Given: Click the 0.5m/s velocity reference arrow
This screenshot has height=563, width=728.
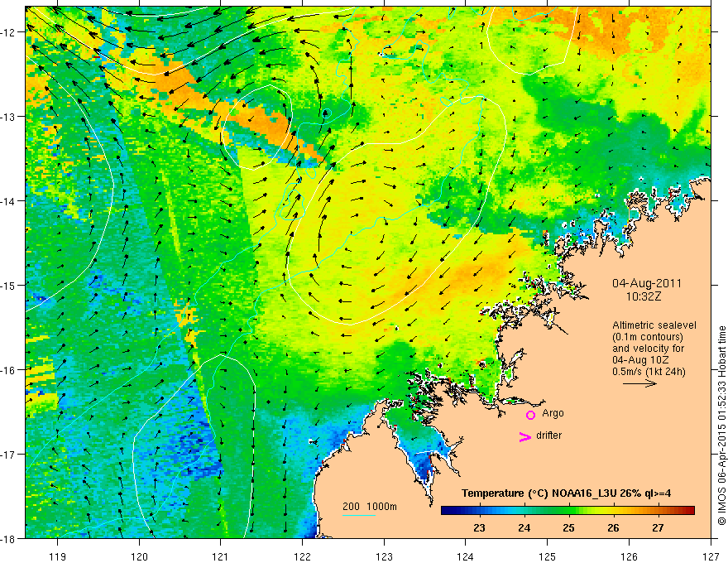Looking at the screenshot, I should click(639, 383).
